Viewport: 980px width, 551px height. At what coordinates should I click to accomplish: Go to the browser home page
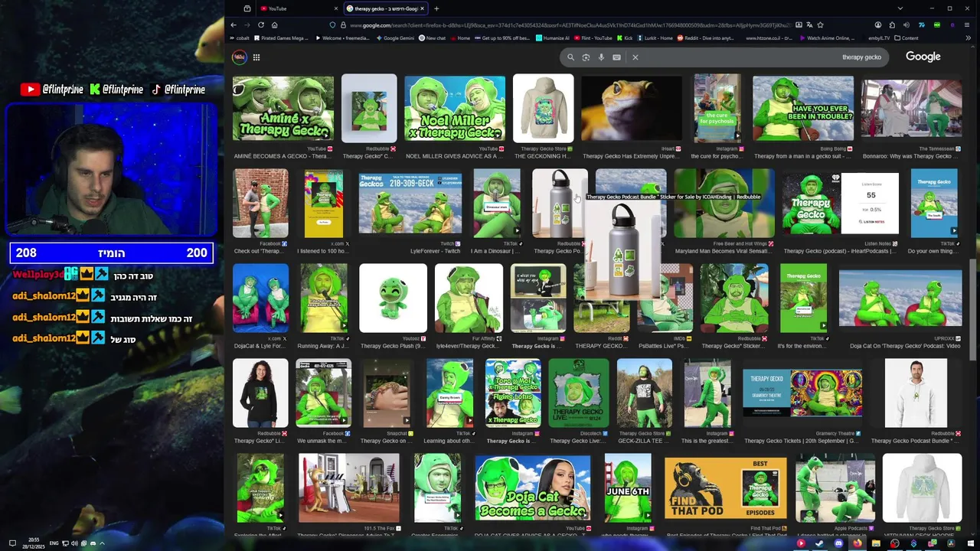coord(274,24)
